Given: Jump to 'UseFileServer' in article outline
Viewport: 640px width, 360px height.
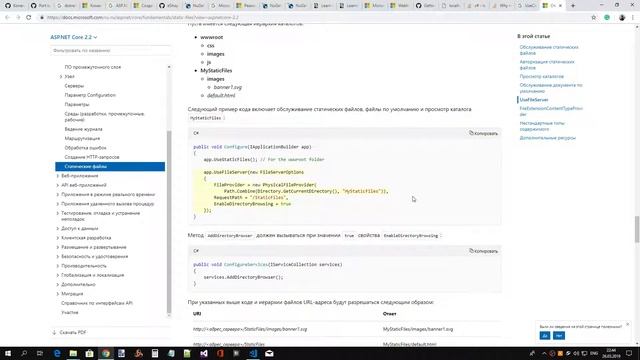Looking at the screenshot, I should coord(534,100).
